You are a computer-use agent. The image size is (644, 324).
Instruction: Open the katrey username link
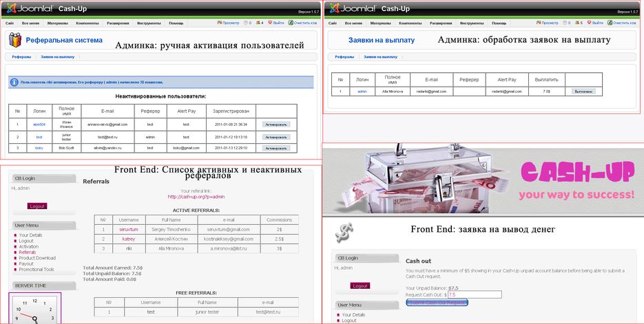(129, 239)
